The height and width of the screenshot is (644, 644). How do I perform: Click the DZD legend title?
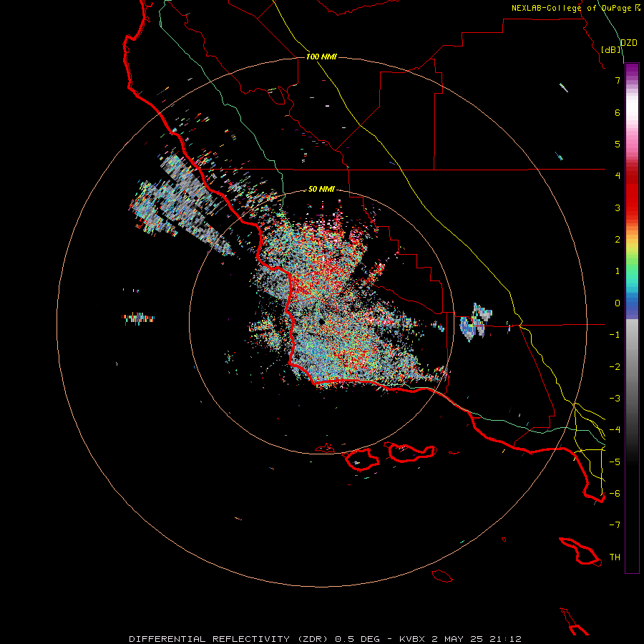click(628, 43)
